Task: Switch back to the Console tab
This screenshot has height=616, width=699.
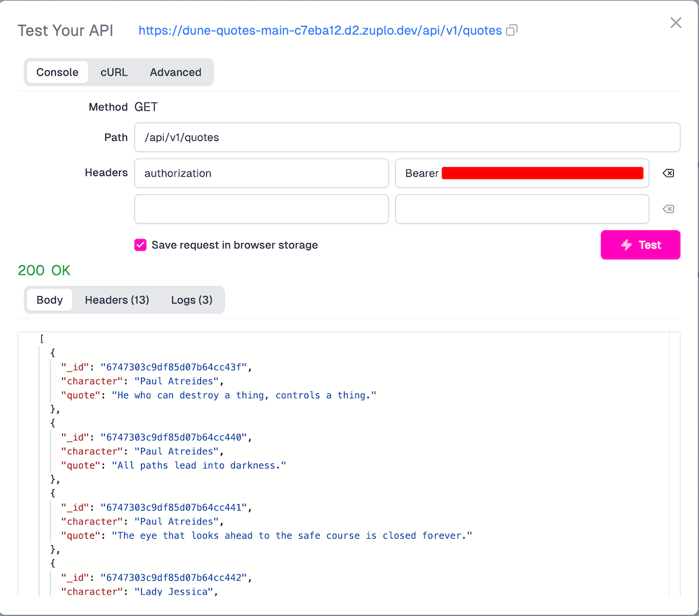Action: (57, 72)
